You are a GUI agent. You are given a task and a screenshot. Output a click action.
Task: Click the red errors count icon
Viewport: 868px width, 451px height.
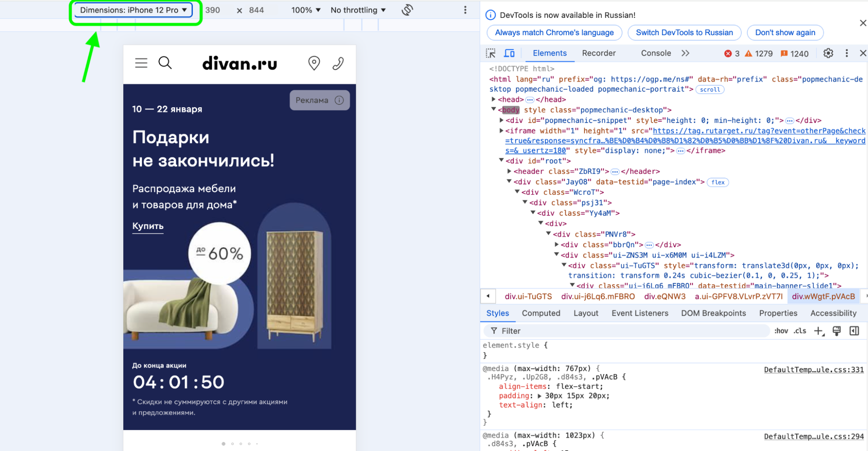(728, 53)
